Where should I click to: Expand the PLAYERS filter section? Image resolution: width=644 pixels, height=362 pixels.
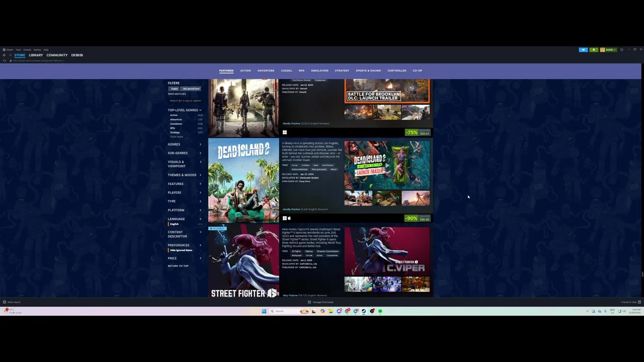point(185,193)
